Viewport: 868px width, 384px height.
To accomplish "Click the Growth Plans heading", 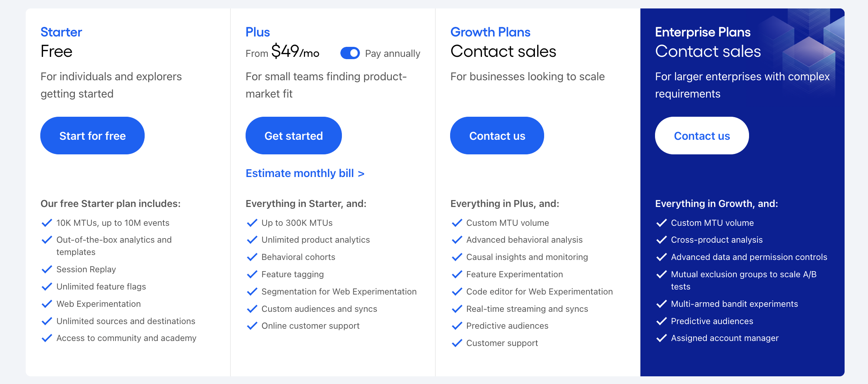I will (x=490, y=32).
